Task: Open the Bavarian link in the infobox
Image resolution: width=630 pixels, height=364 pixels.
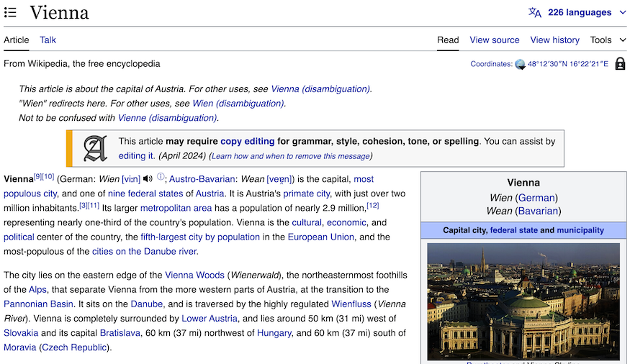Action: tap(538, 211)
